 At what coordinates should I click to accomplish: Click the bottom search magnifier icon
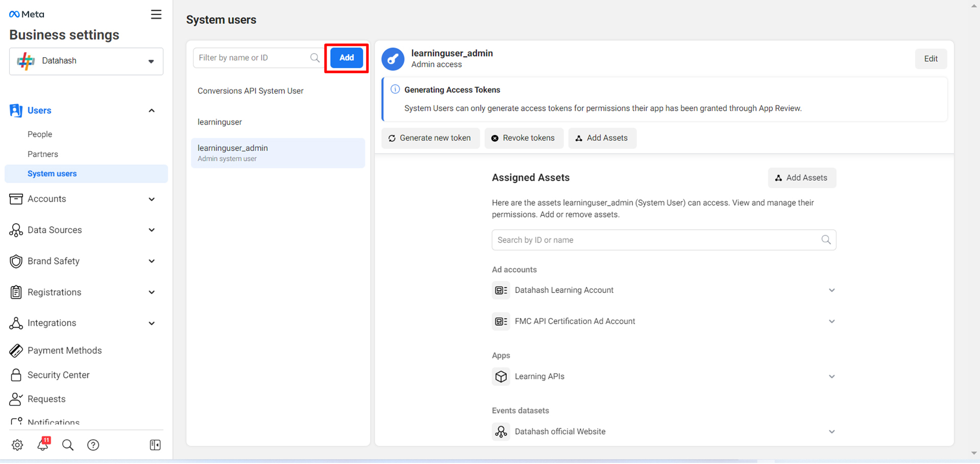click(68, 445)
